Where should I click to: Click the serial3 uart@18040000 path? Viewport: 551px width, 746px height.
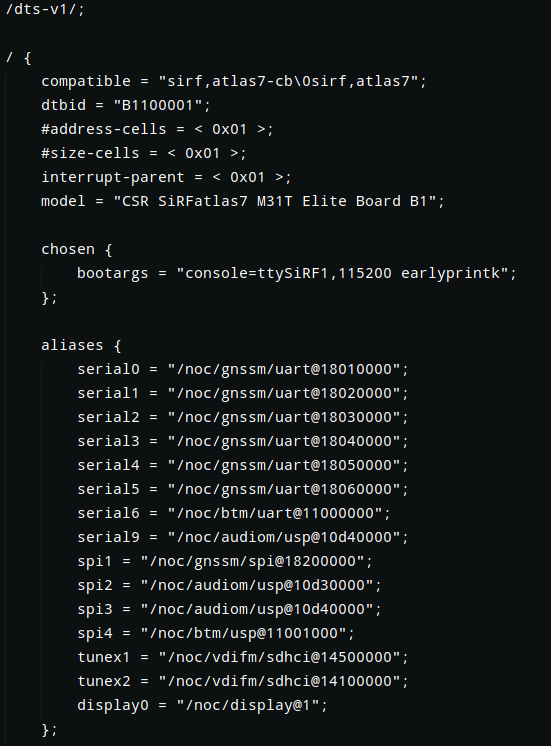tap(284, 441)
